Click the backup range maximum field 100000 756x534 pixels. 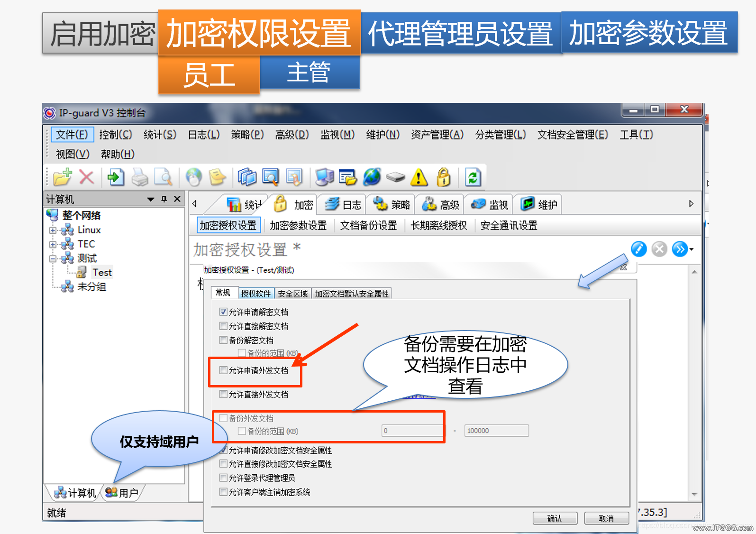(x=496, y=431)
